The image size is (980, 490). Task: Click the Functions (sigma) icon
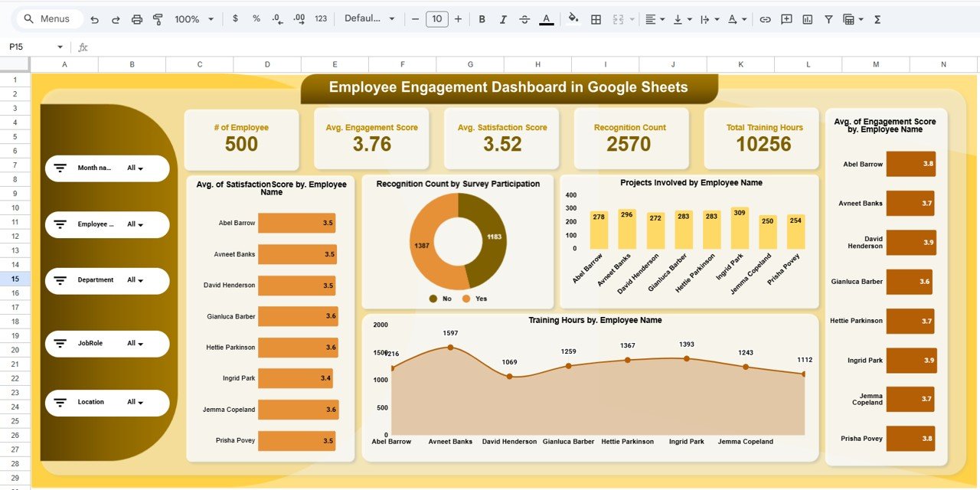[876, 18]
